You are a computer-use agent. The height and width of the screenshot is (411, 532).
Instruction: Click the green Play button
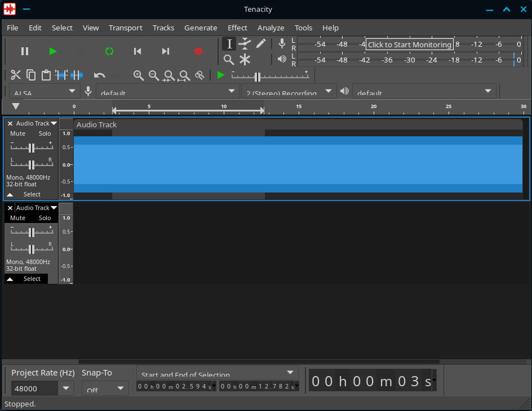[x=53, y=51]
